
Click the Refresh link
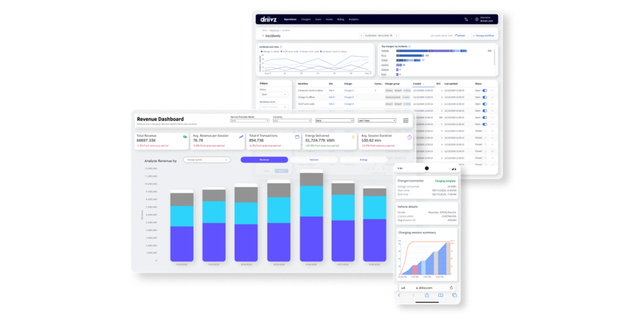coord(460,36)
